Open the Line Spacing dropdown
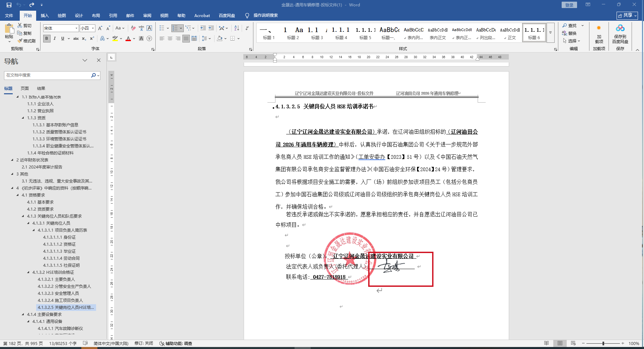This screenshot has height=349, width=644. [206, 38]
